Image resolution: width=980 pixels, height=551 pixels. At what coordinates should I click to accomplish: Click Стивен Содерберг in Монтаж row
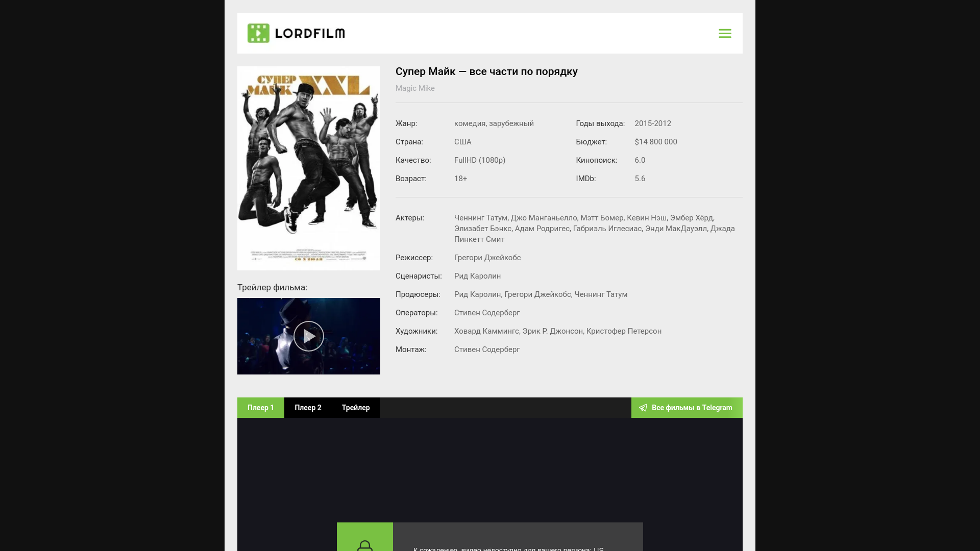[x=487, y=349]
